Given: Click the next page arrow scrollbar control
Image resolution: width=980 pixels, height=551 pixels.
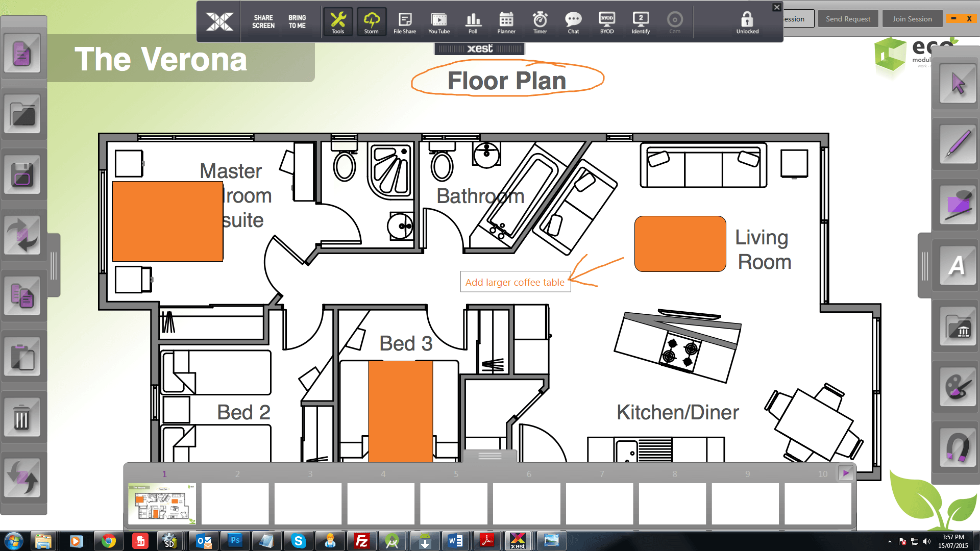Looking at the screenshot, I should [846, 473].
